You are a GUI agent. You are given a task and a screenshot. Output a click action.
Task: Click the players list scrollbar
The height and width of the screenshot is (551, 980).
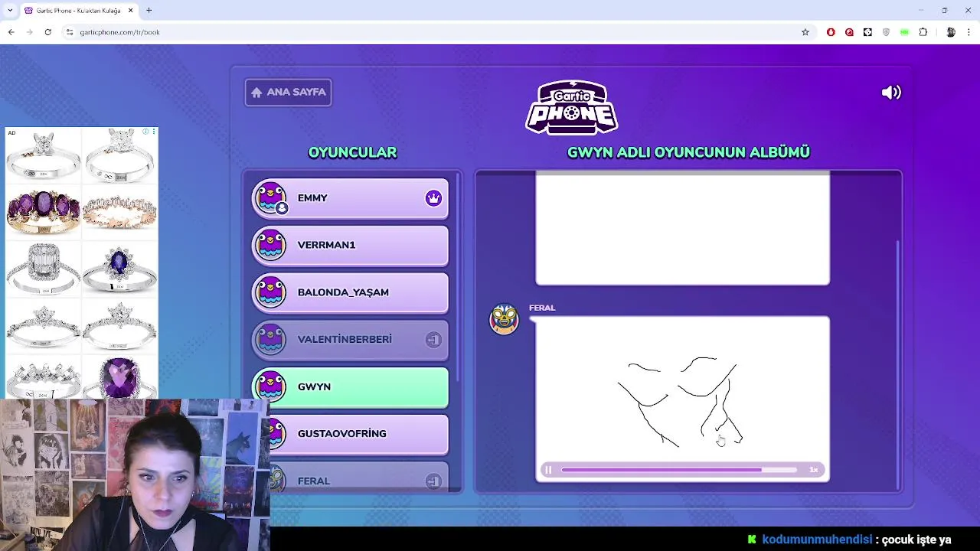pyautogui.click(x=459, y=275)
